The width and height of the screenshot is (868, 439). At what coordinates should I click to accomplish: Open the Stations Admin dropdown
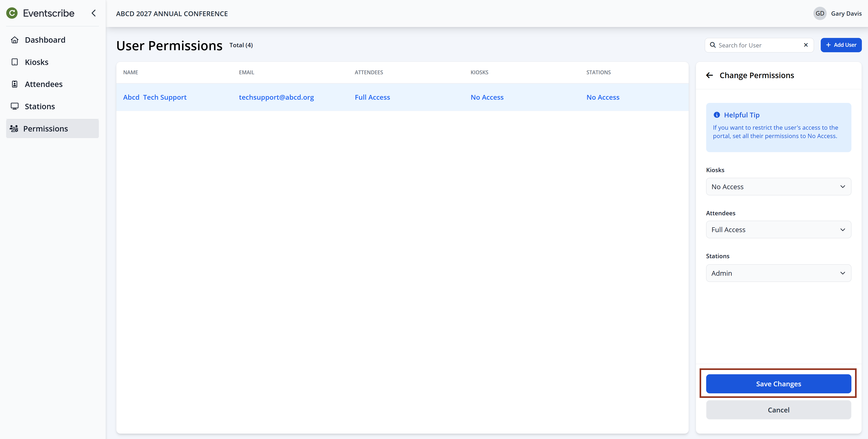click(778, 273)
